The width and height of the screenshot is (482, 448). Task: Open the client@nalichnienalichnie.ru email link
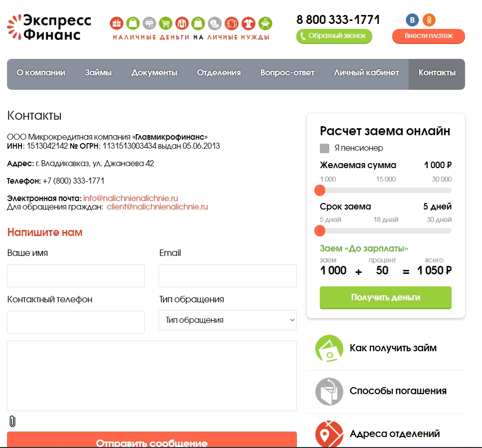coord(157,207)
